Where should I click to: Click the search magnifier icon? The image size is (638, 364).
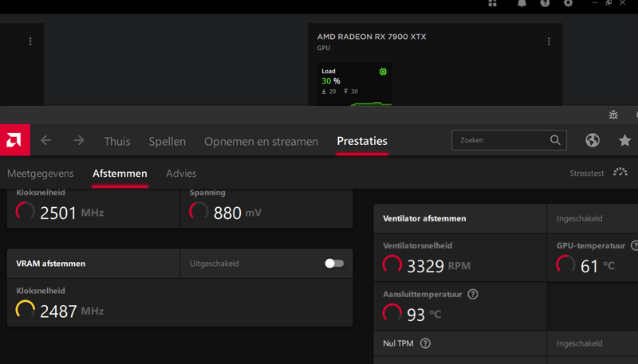tap(555, 140)
